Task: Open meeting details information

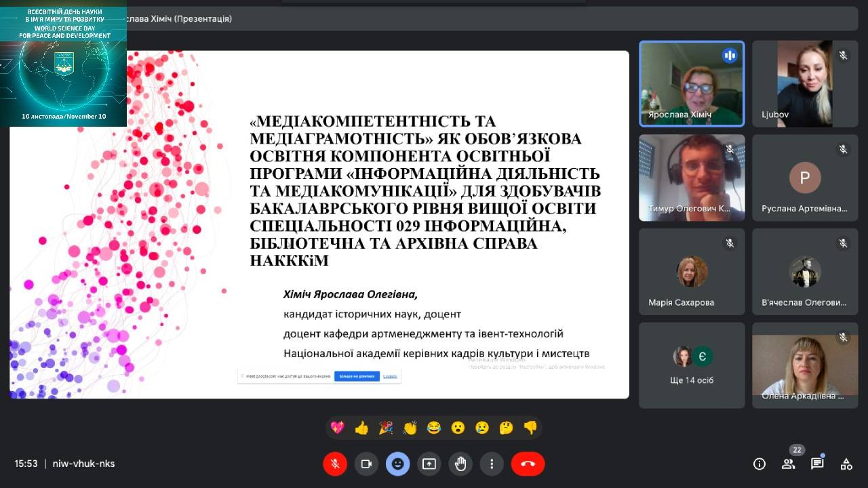Action: [759, 464]
